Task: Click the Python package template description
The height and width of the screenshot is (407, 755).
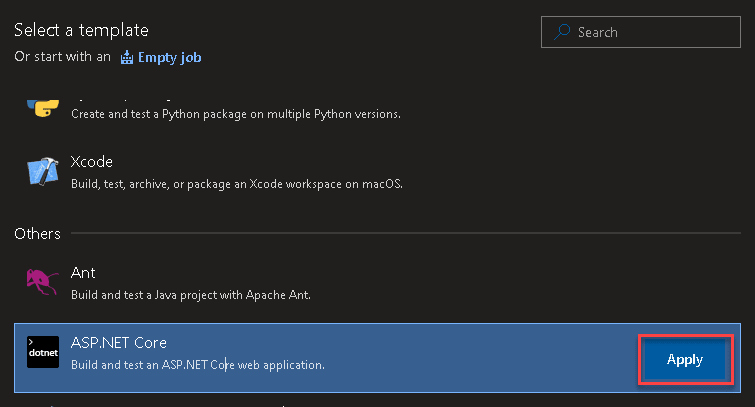Action: tap(235, 114)
